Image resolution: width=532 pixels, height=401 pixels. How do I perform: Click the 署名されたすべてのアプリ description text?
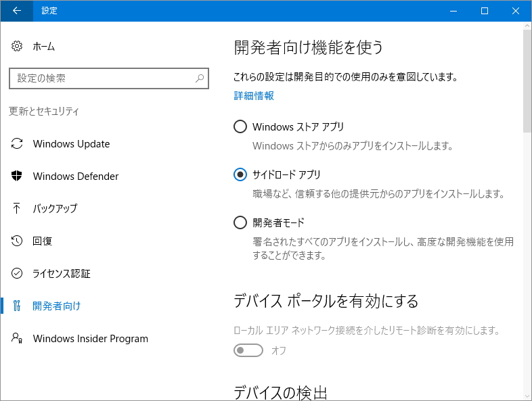[x=383, y=248]
